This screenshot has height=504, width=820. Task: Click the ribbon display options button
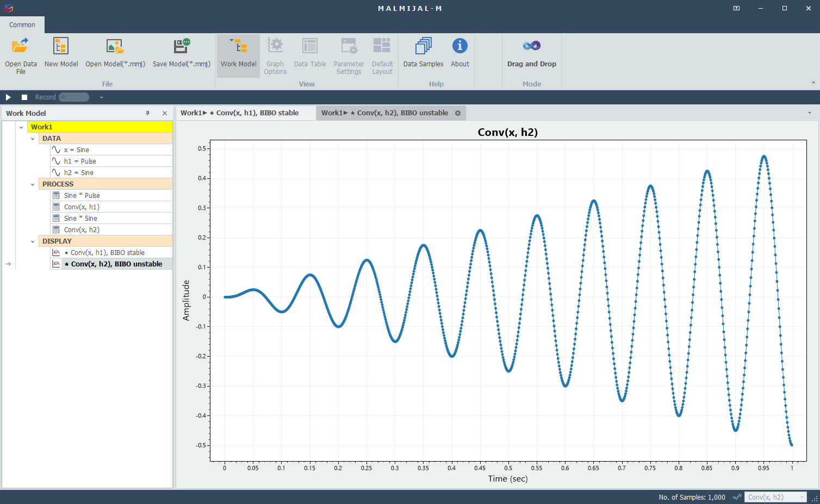[736, 8]
